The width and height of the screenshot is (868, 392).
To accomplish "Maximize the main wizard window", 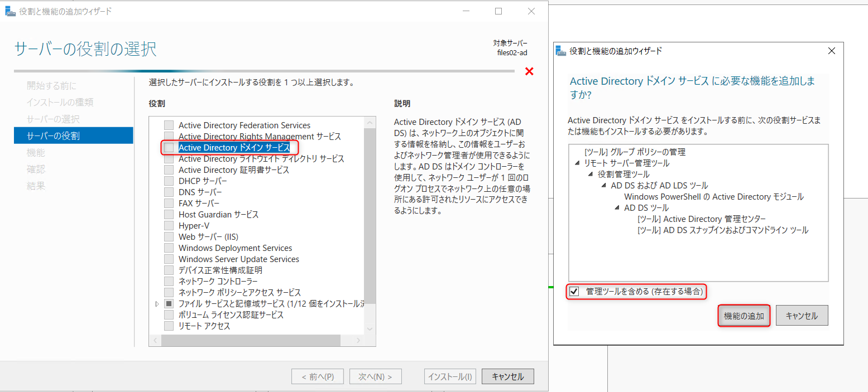I will (498, 11).
